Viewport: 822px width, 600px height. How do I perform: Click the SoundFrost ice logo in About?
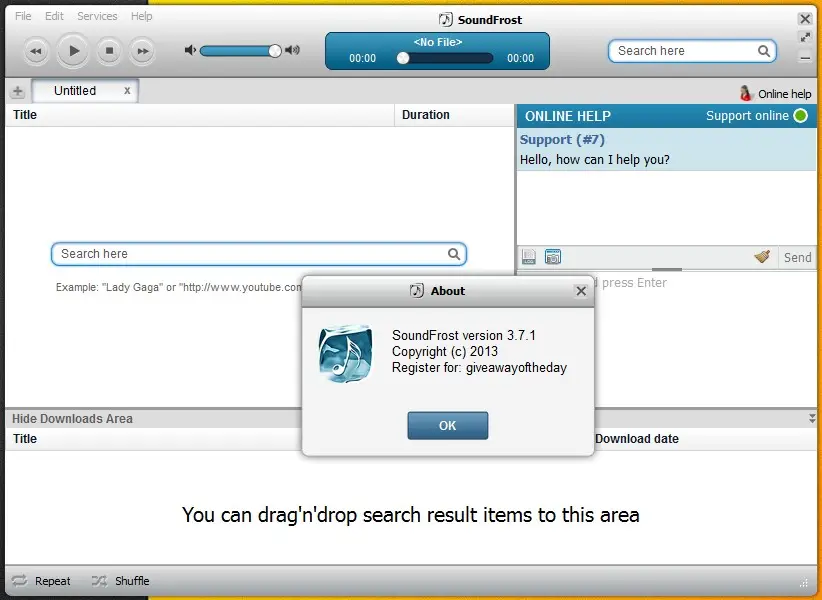(x=345, y=353)
